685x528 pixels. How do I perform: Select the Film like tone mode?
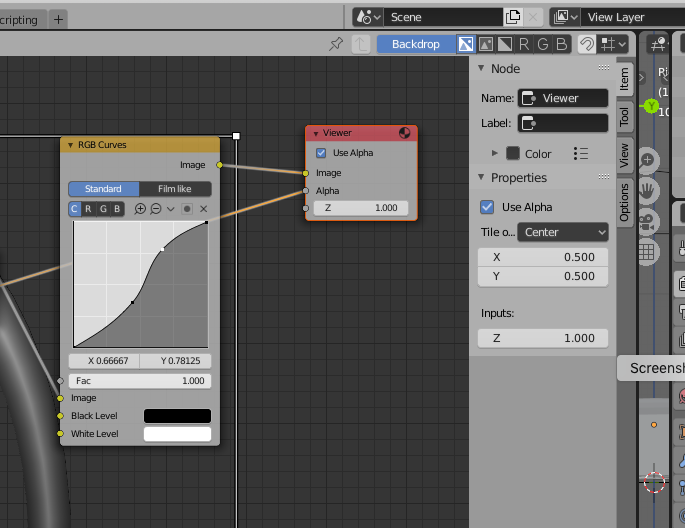pyautogui.click(x=174, y=189)
